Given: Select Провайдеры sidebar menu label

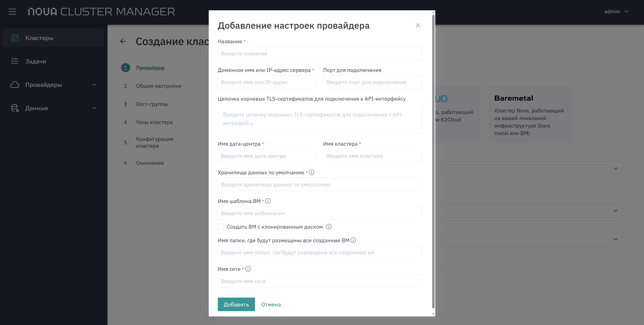Looking at the screenshot, I should pyautogui.click(x=44, y=85).
